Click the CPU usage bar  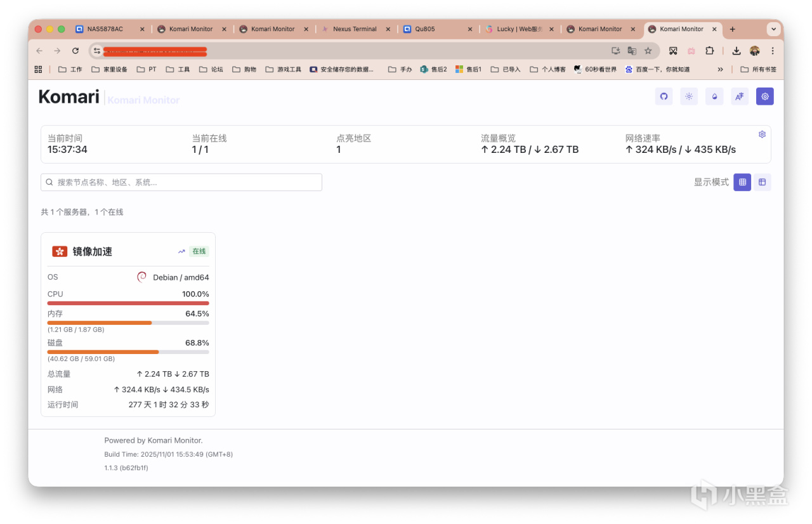128,303
